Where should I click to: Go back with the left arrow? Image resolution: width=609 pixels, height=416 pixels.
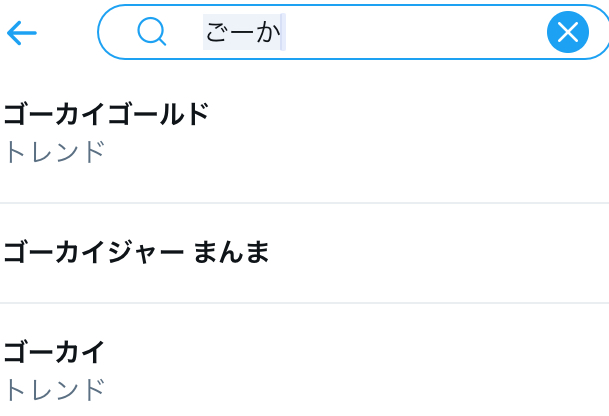pos(21,33)
